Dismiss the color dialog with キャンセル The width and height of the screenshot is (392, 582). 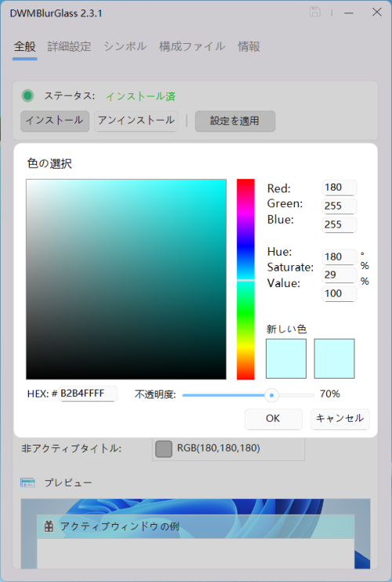tap(339, 419)
